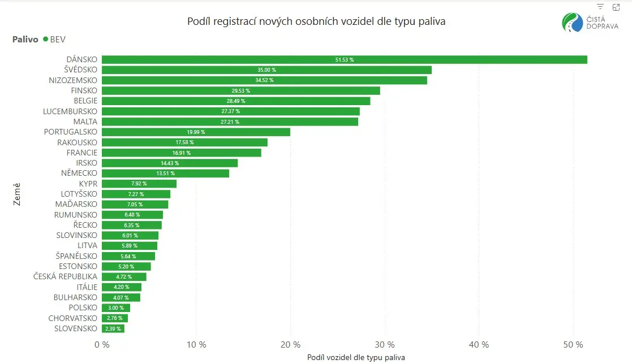Image resolution: width=632 pixels, height=364 pixels.
Task: Click the Země axis title
Action: coord(16,194)
